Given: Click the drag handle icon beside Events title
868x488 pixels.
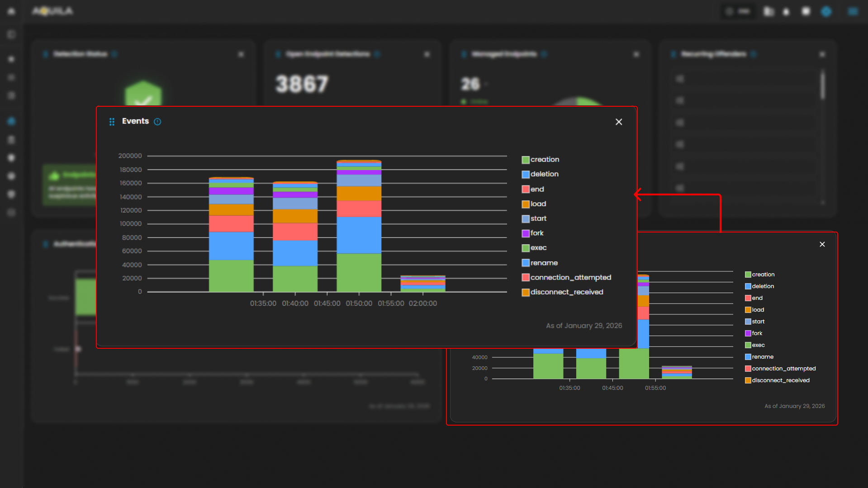Looking at the screenshot, I should pyautogui.click(x=112, y=122).
